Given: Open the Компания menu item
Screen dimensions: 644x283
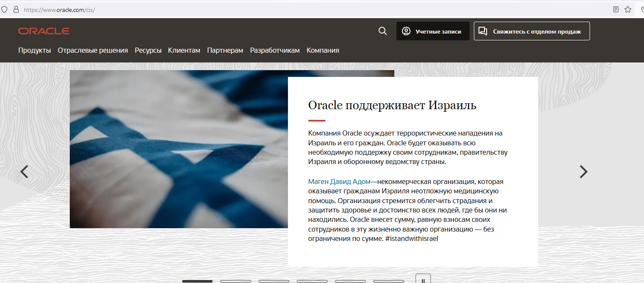Looking at the screenshot, I should [322, 50].
